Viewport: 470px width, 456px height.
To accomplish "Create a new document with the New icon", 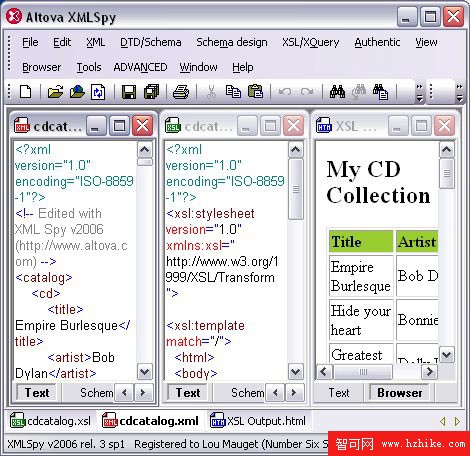I will (x=26, y=92).
